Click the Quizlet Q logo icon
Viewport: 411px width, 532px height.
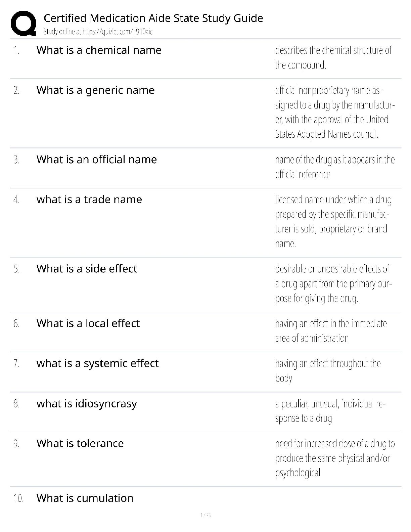pos(24,24)
